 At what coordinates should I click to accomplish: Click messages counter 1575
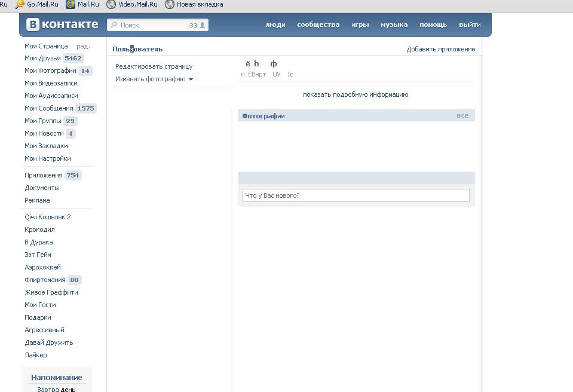pyautogui.click(x=85, y=109)
